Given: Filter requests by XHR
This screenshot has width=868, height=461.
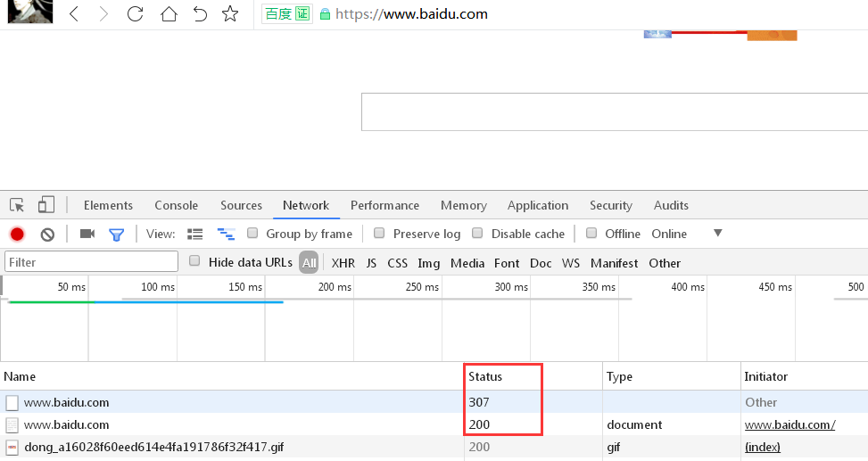Looking at the screenshot, I should (343, 263).
